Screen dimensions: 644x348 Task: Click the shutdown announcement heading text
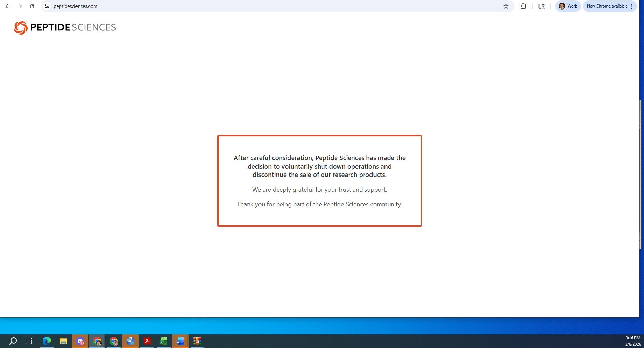(320, 166)
